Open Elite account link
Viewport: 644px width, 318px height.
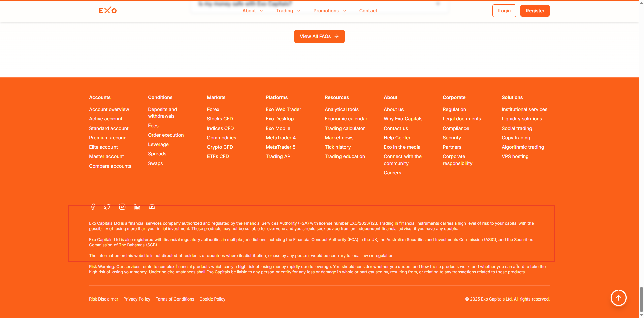pos(103,147)
